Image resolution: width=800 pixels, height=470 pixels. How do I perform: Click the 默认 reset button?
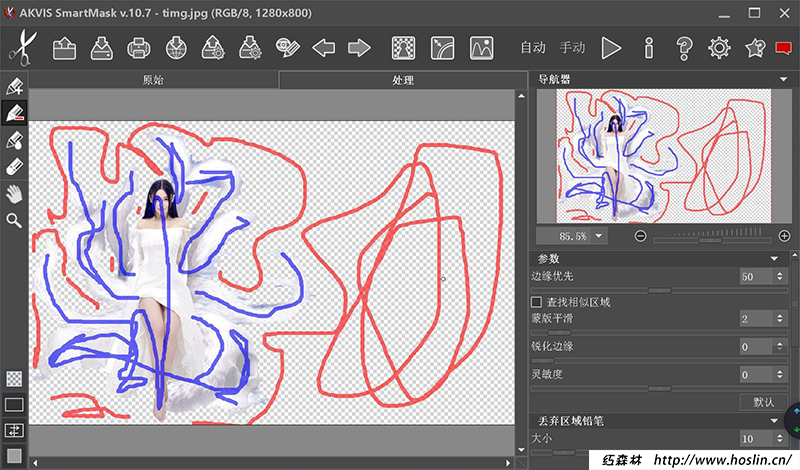[764, 402]
